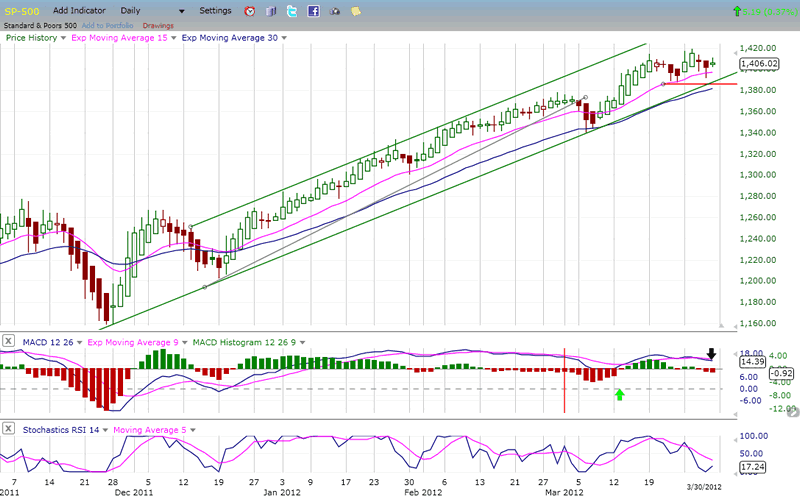The image size is (800, 497).
Task: Share chart via Twitter icon
Action: [x=292, y=11]
